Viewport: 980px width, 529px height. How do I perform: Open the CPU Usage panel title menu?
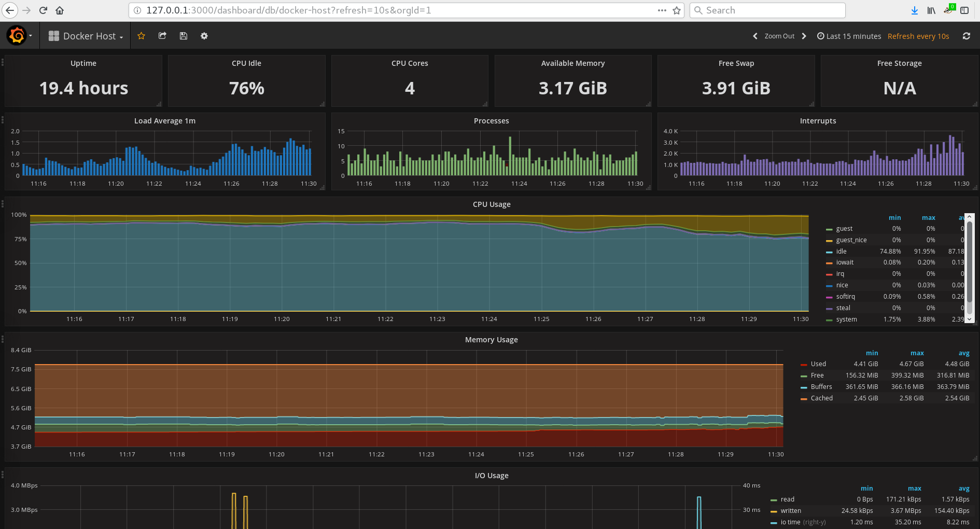coord(491,204)
